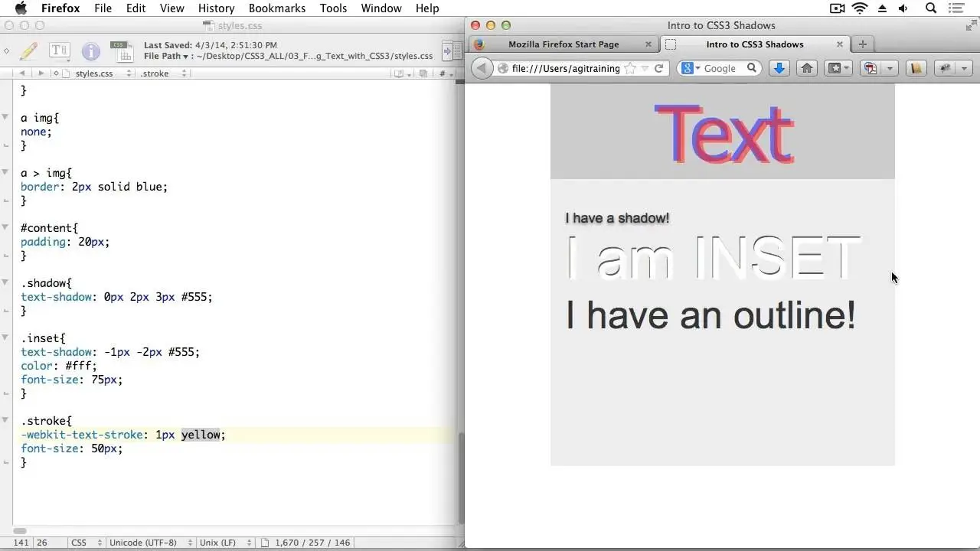Collapse the #content rule fold triangle
The height and width of the screenshot is (551, 980).
tap(6, 228)
